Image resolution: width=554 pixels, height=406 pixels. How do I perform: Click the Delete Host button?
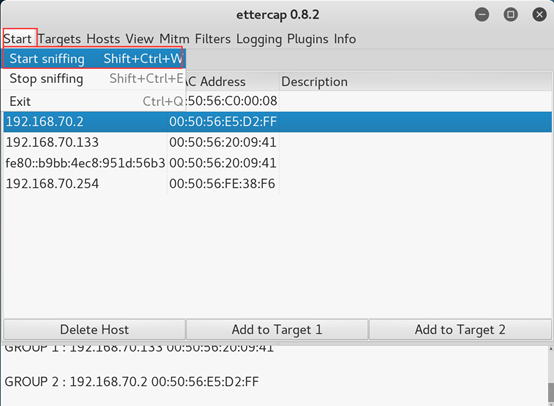pos(94,330)
